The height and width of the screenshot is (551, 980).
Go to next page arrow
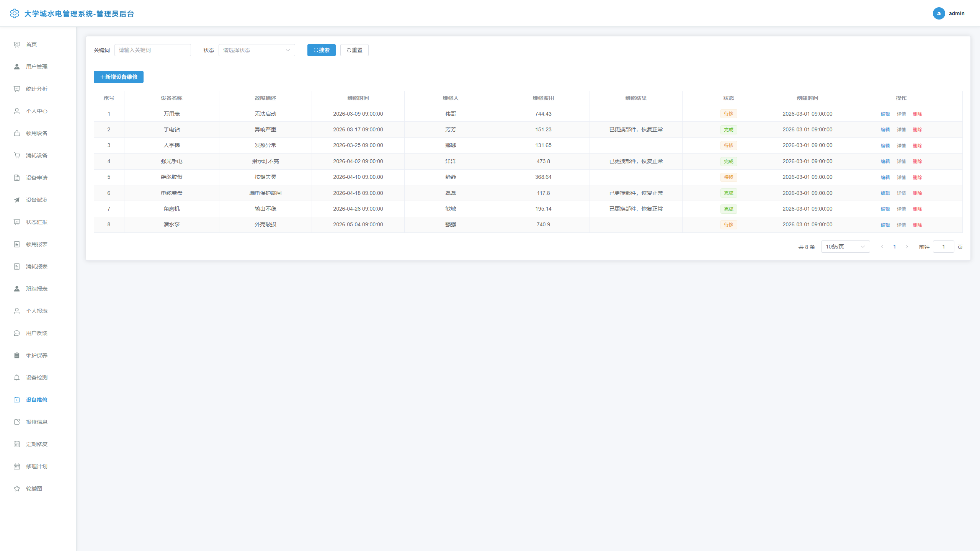(907, 247)
